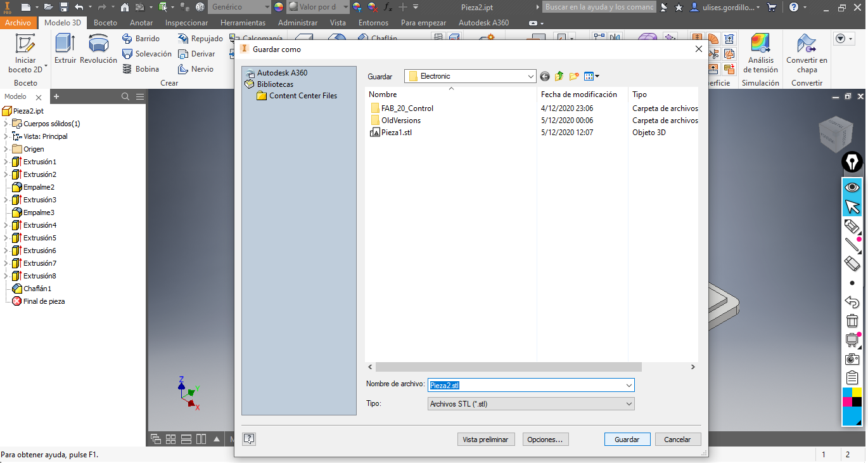Open a file from the quick access toolbar

[48, 7]
